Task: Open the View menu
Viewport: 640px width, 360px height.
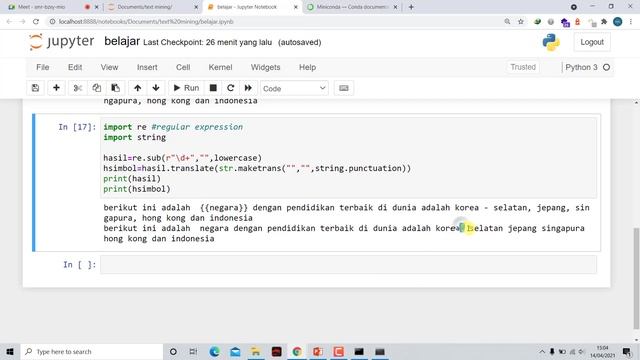Action: (x=109, y=67)
